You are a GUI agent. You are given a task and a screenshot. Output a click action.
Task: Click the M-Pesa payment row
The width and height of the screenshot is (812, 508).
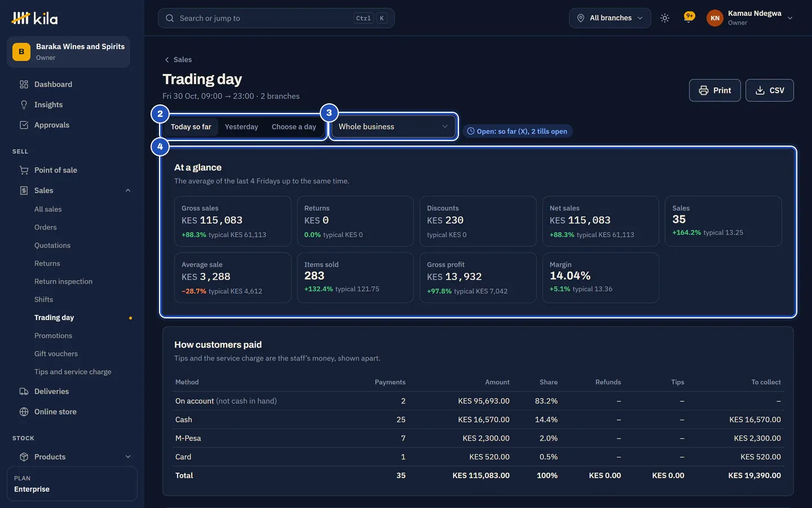point(478,438)
